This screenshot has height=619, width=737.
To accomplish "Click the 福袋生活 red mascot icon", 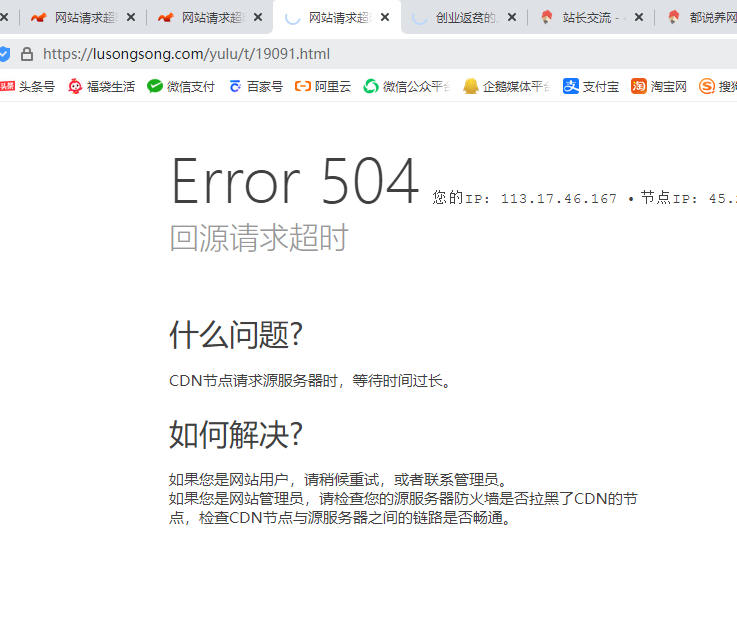I will pos(75,86).
